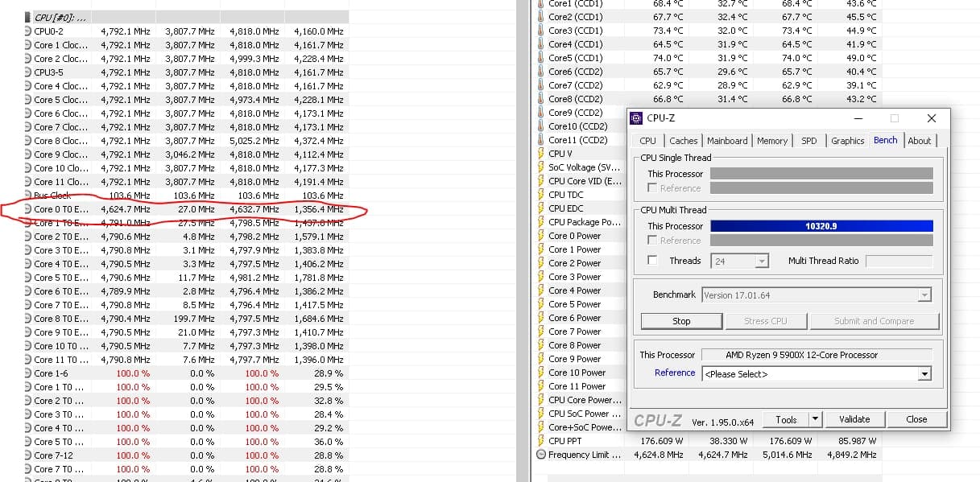Click thermometer icon of Core5 (CCD1)
Viewport: 980px width, 482px height.
click(x=541, y=58)
